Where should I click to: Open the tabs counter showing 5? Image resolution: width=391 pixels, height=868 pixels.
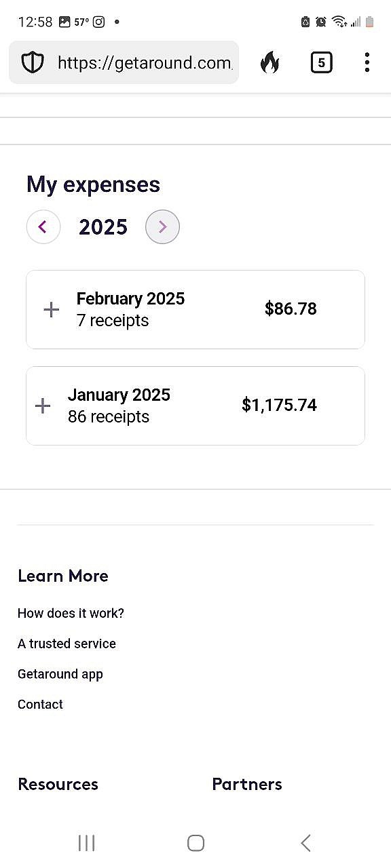point(321,63)
